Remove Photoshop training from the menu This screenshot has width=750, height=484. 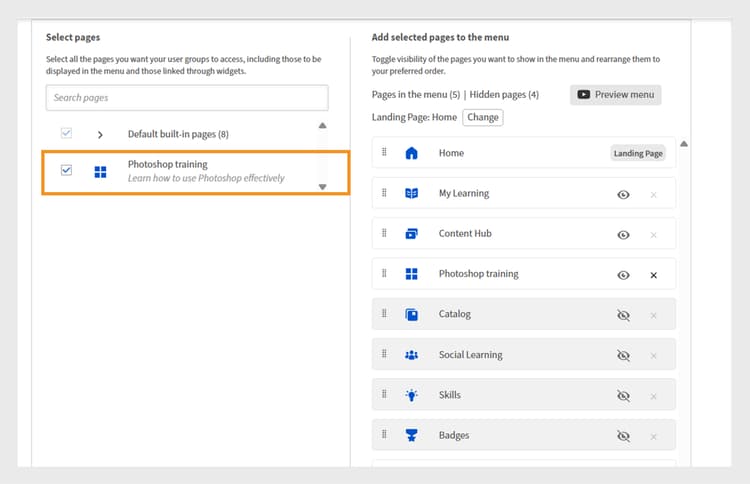point(653,275)
